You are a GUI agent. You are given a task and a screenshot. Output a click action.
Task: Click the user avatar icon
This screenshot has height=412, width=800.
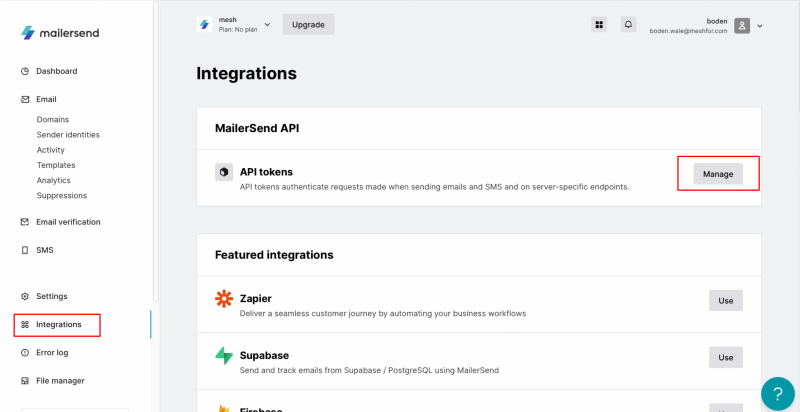coord(742,26)
